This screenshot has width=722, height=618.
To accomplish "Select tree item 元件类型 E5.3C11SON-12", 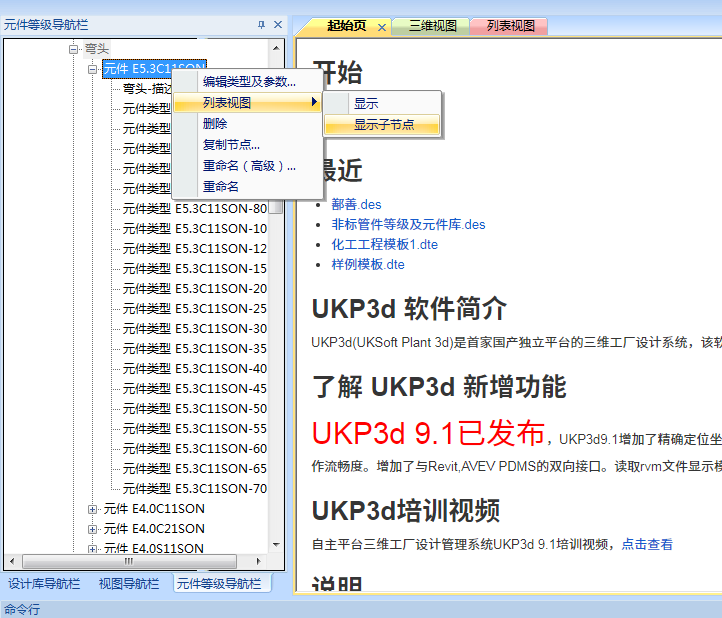I will pyautogui.click(x=195, y=249).
